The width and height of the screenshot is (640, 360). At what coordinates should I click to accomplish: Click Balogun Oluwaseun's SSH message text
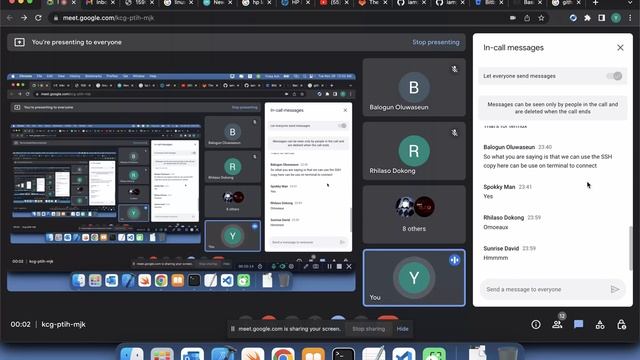coord(548,161)
